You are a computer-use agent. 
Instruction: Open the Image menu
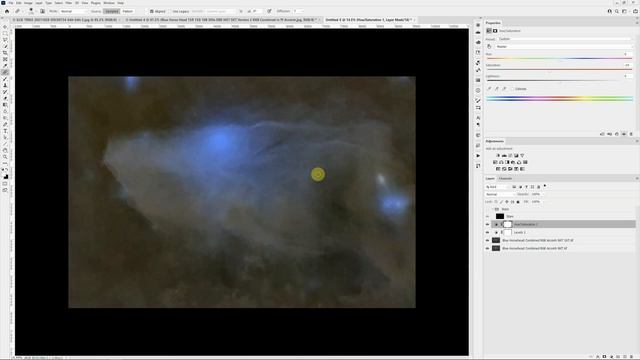28,3
